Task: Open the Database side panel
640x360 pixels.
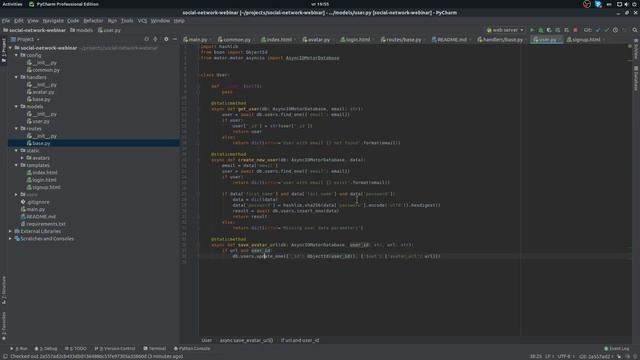Action: (636, 78)
